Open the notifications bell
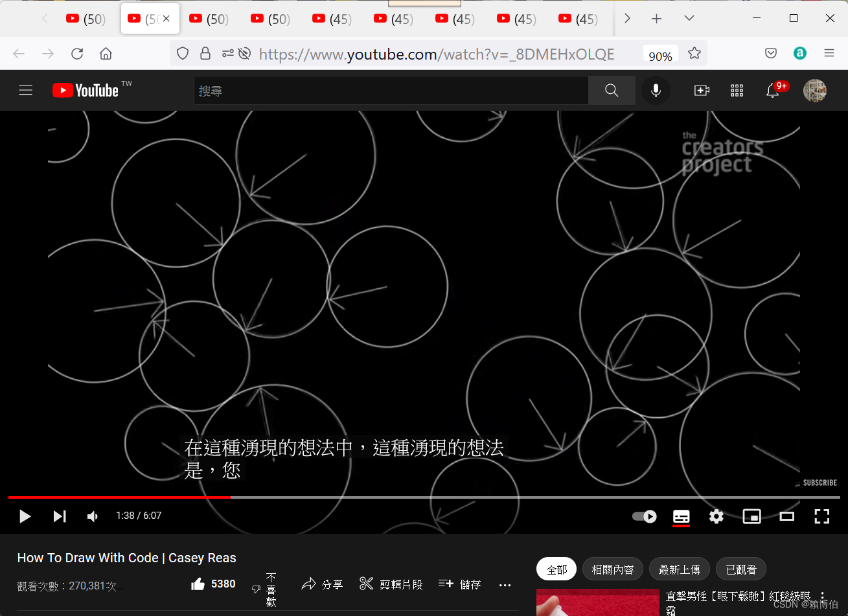Viewport: 848px width, 616px height. [773, 91]
